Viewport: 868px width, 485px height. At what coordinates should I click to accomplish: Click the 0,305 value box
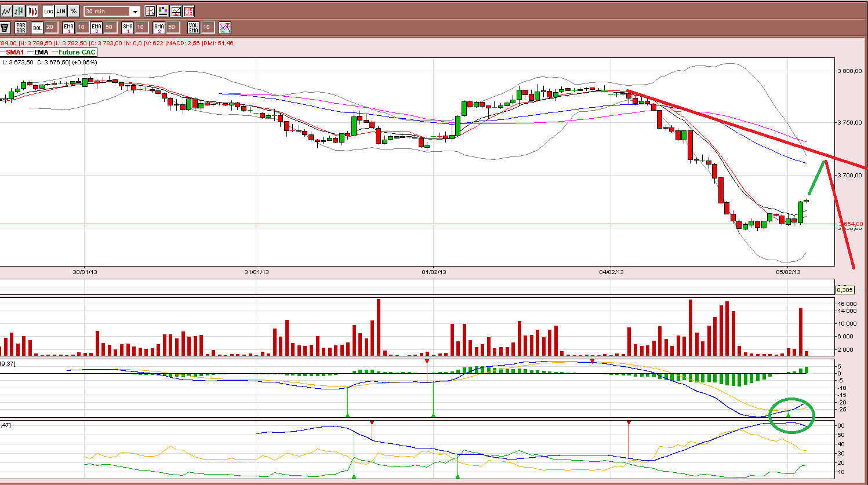pos(845,290)
